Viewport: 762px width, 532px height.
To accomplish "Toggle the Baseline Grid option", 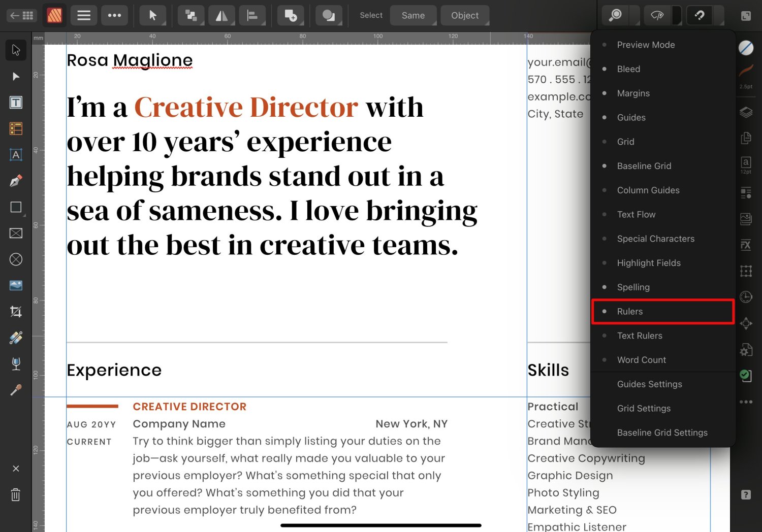I will [x=644, y=166].
